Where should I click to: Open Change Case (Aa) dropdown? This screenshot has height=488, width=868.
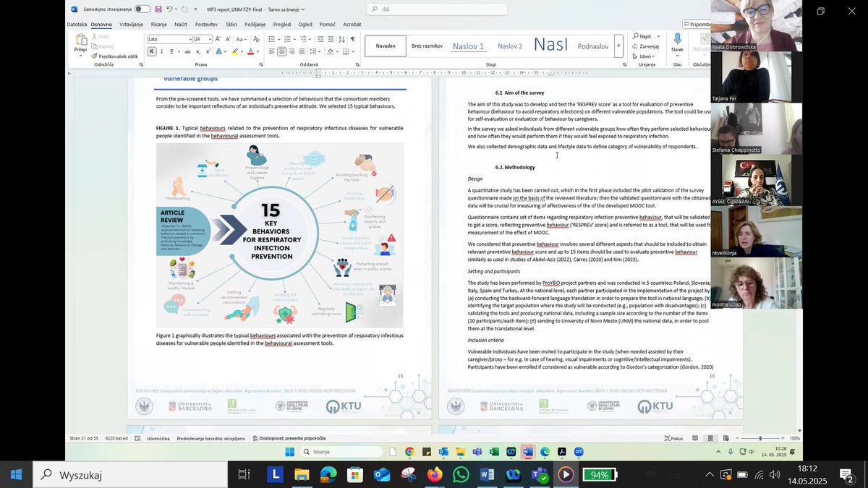240,39
